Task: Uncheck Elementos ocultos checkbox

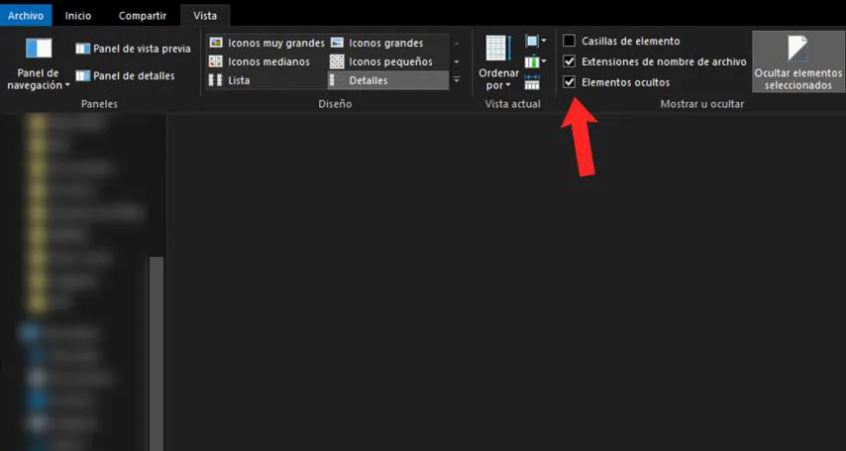Action: tap(569, 83)
